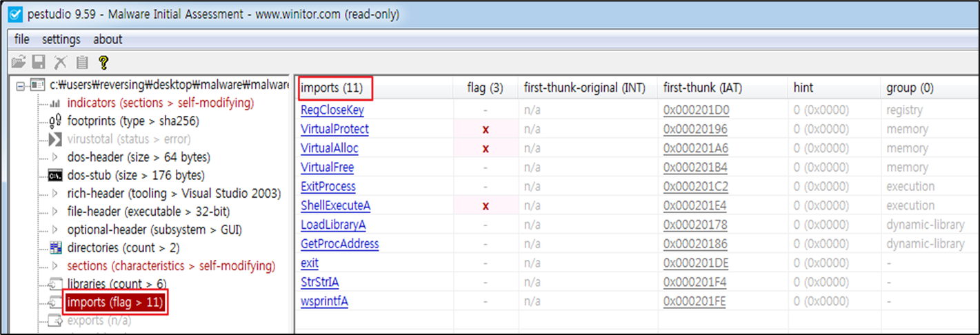Open the about menu

(x=108, y=39)
